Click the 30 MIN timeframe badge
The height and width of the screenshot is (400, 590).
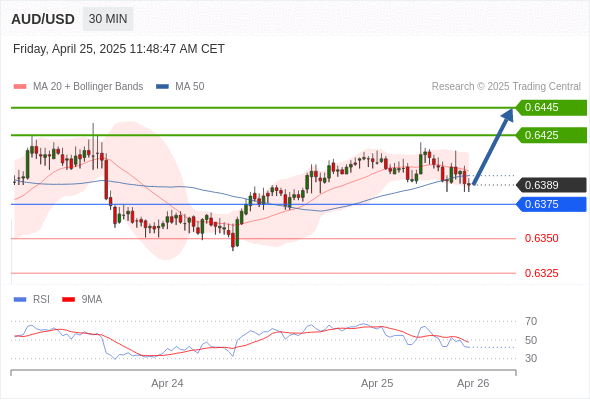108,19
